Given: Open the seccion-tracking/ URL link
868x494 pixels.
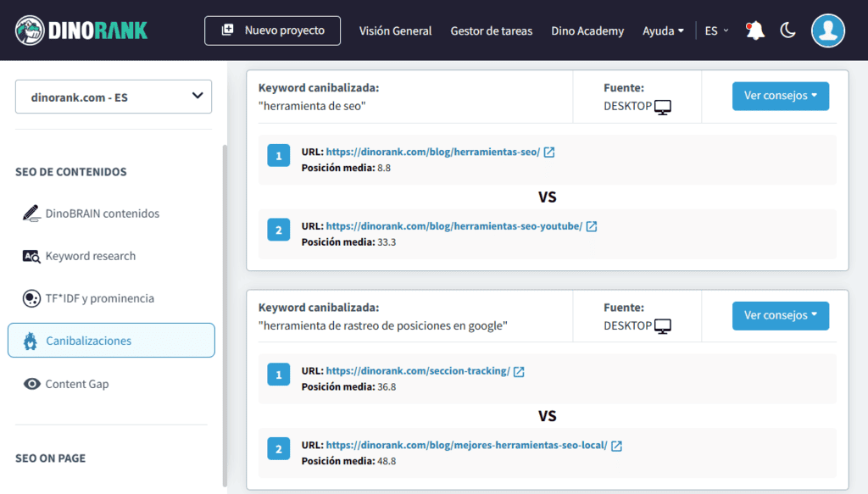Looking at the screenshot, I should pos(418,370).
